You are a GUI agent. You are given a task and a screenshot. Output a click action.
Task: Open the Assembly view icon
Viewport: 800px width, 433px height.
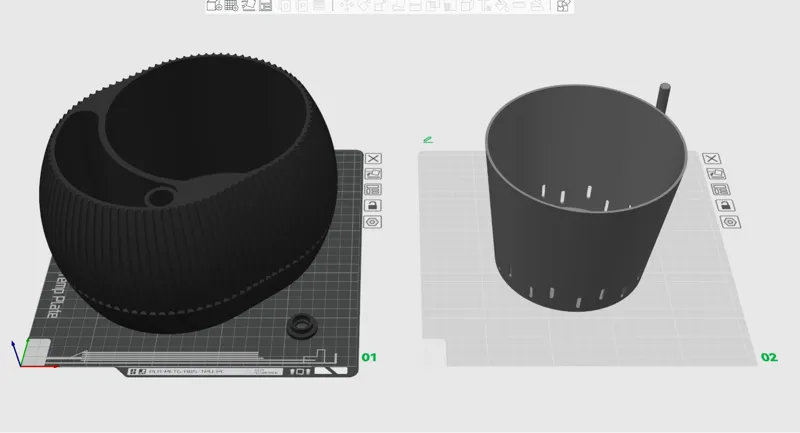(x=563, y=6)
